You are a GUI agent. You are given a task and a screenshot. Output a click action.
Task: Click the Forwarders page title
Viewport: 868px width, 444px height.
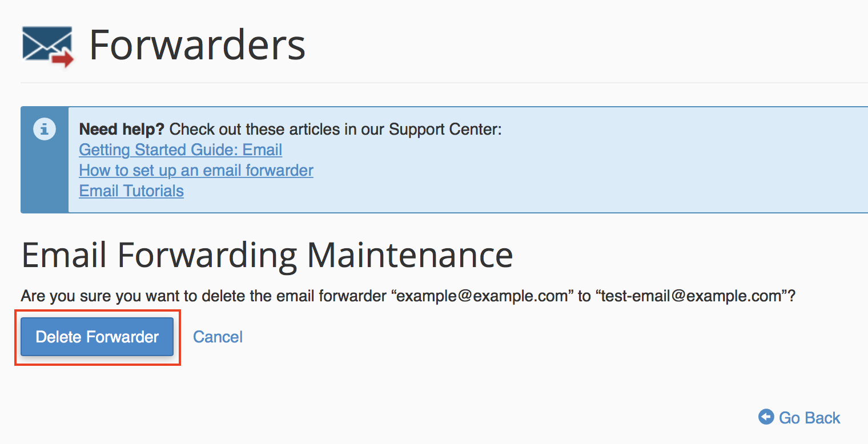point(197,46)
